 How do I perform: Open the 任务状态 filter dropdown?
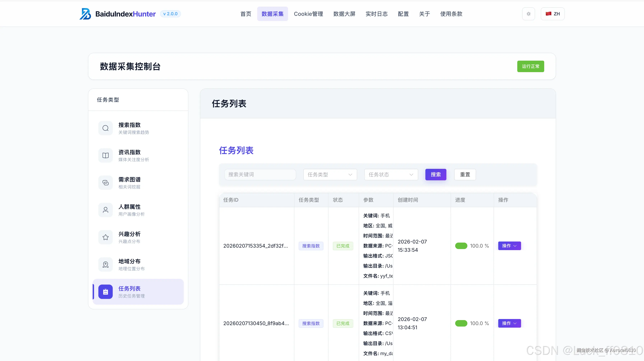(391, 174)
